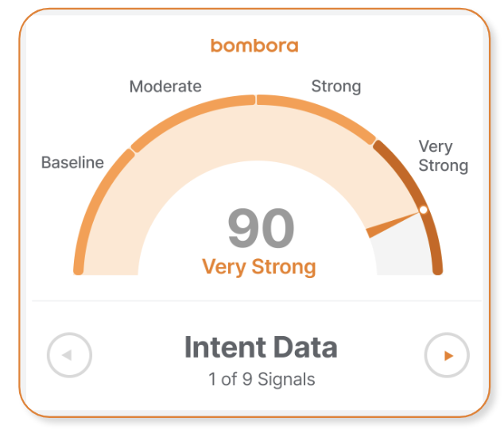
Task: Select the Strong gauge label
Action: click(x=336, y=87)
